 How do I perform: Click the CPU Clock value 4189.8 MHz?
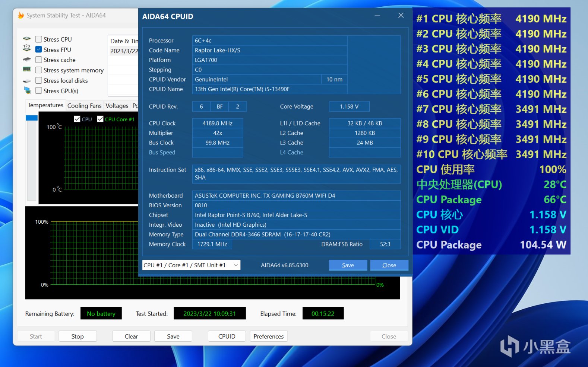point(218,123)
